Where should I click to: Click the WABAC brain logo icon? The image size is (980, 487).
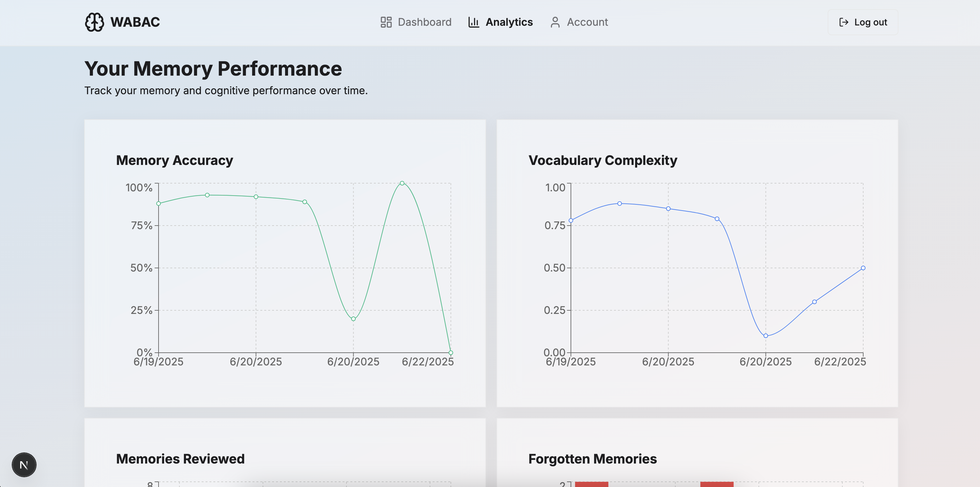point(94,22)
